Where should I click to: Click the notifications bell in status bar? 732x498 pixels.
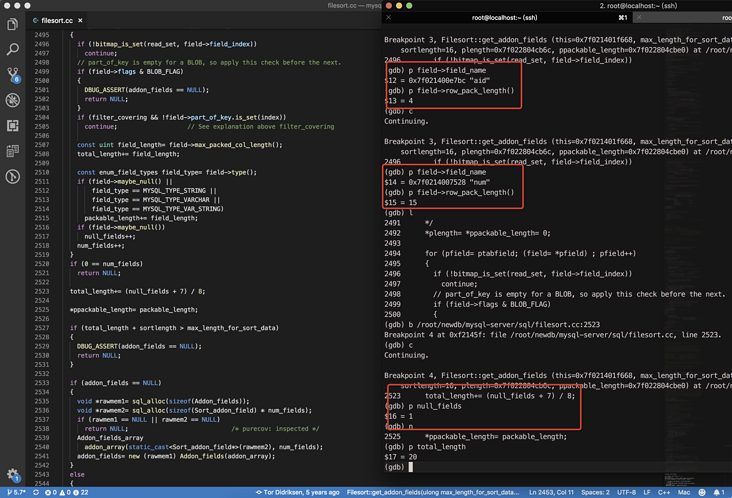pyautogui.click(x=718, y=492)
